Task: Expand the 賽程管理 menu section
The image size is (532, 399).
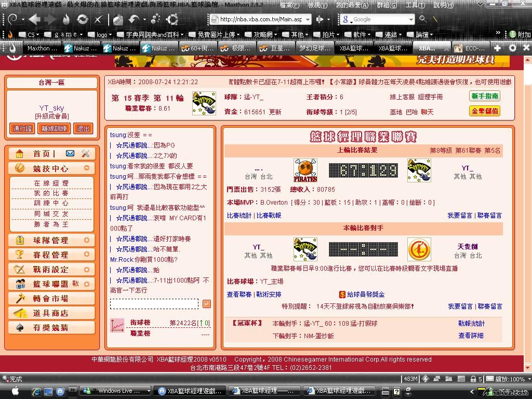Action: click(86, 255)
